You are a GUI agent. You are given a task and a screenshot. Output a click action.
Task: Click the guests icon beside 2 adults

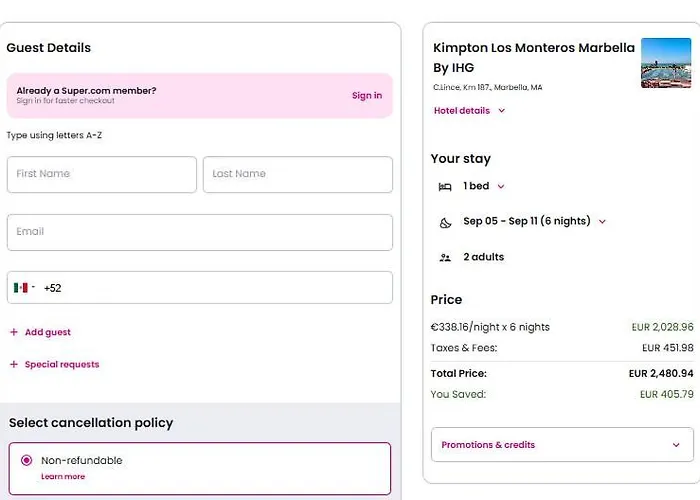(x=445, y=258)
